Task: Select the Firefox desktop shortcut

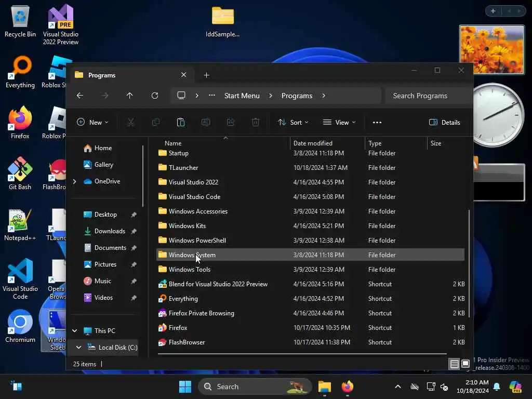Action: point(20,123)
